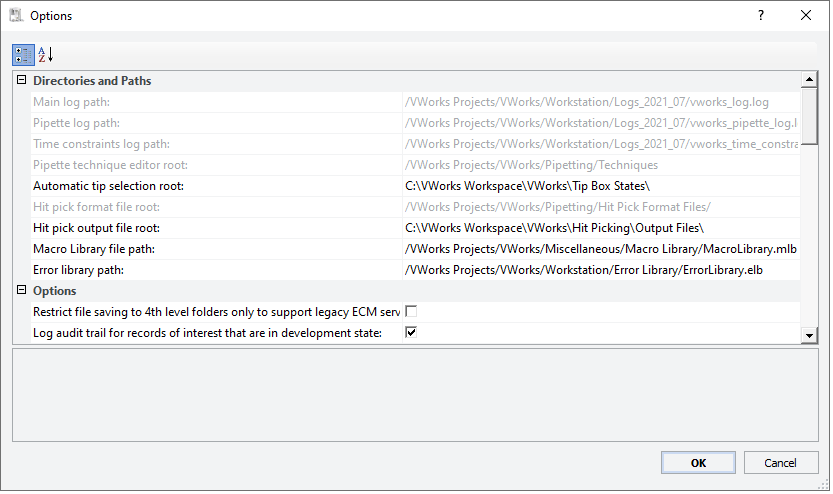Switch to Categorized view icon

click(23, 55)
